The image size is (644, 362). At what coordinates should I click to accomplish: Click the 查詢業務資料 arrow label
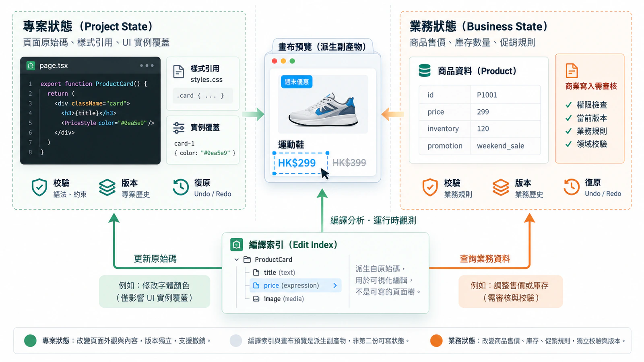(x=485, y=259)
